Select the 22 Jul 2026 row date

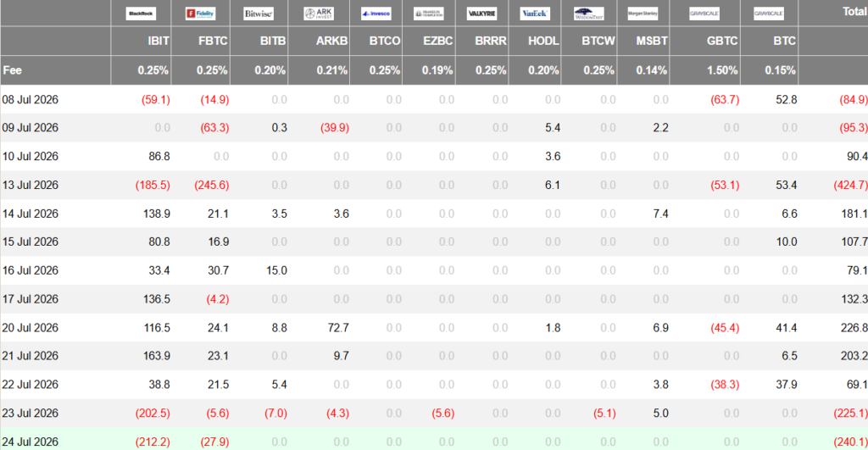30,385
